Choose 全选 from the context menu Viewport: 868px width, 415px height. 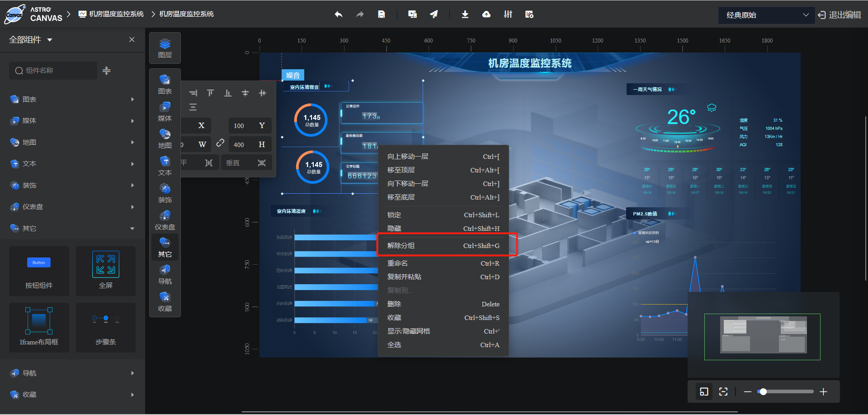click(x=443, y=345)
